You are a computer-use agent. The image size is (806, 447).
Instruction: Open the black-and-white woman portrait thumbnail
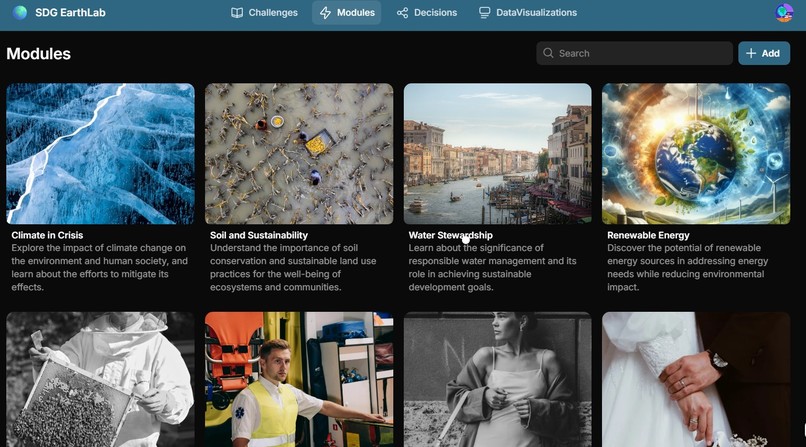pos(498,379)
